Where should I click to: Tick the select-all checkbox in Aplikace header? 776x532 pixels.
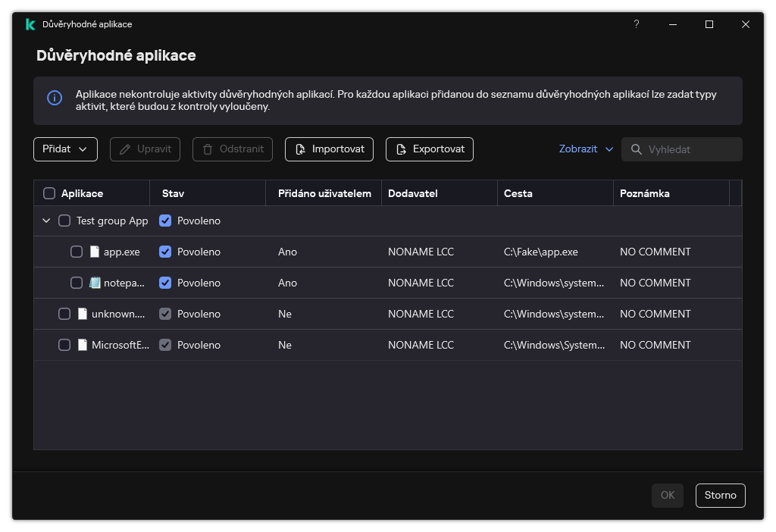pos(49,193)
